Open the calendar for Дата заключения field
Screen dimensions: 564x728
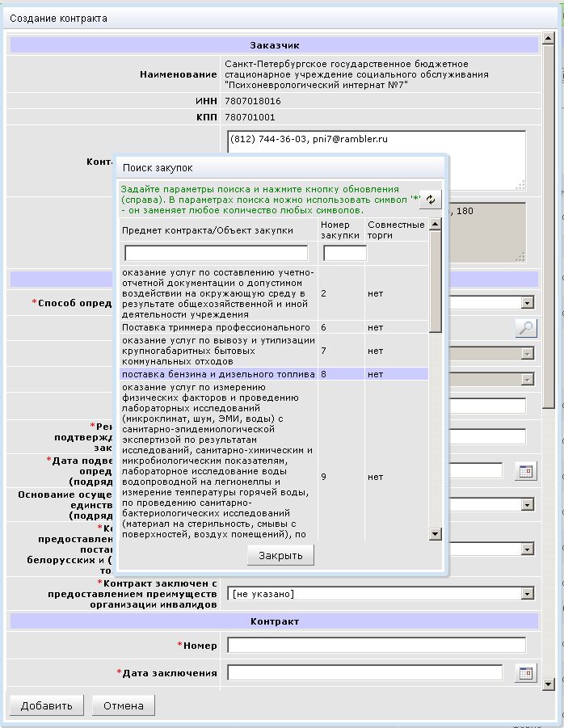pyautogui.click(x=525, y=673)
